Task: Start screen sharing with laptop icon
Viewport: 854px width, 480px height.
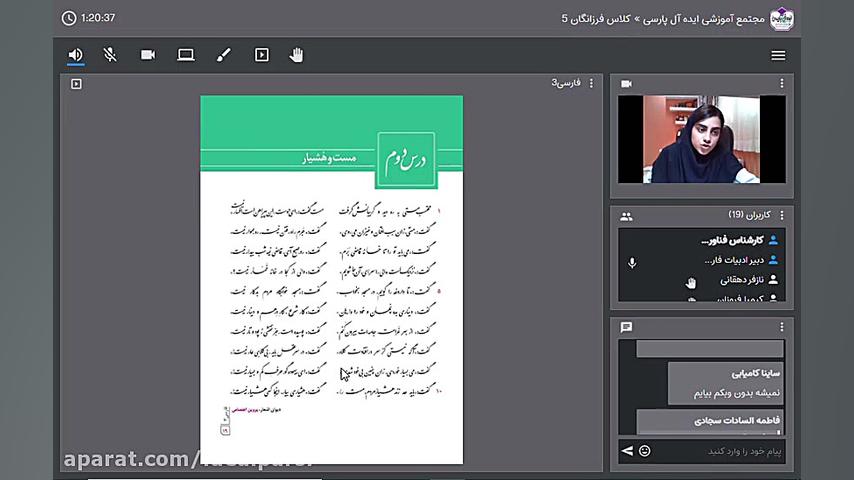Action: pos(186,55)
